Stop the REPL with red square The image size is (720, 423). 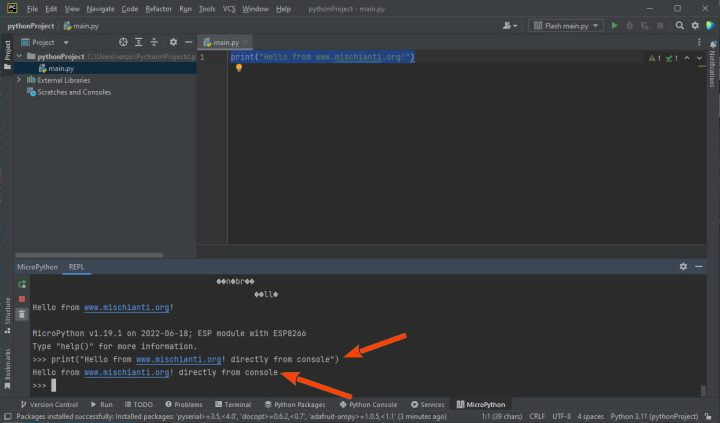(22, 299)
